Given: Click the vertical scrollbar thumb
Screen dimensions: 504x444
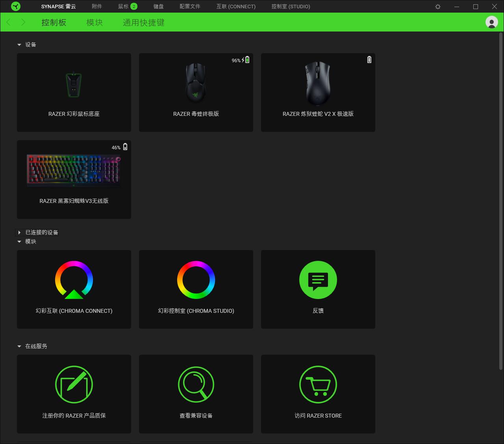Looking at the screenshot, I should (501, 201).
